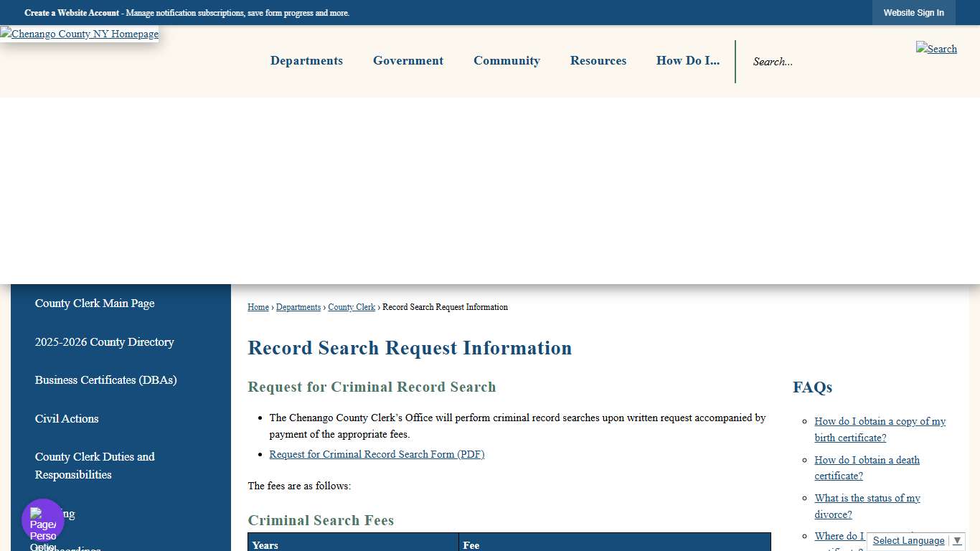The image size is (980, 551).
Task: Open Business Certificates (DBAs) page
Action: point(105,380)
